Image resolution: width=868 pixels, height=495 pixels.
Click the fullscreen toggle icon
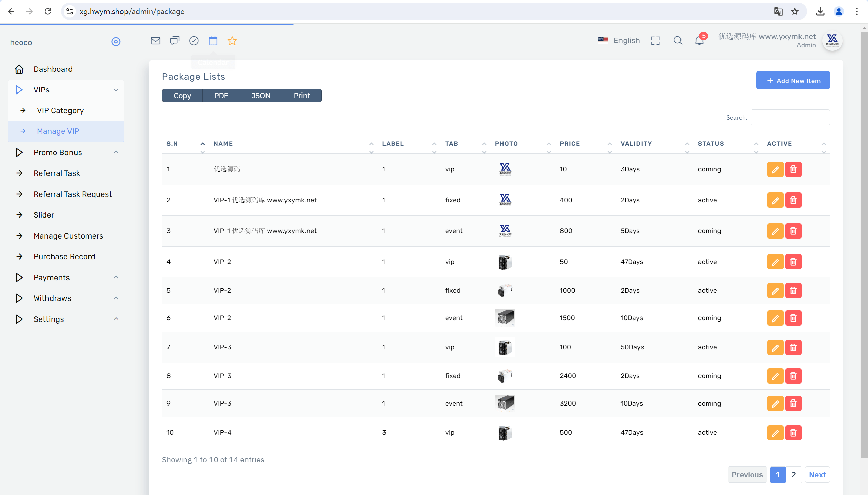point(655,41)
